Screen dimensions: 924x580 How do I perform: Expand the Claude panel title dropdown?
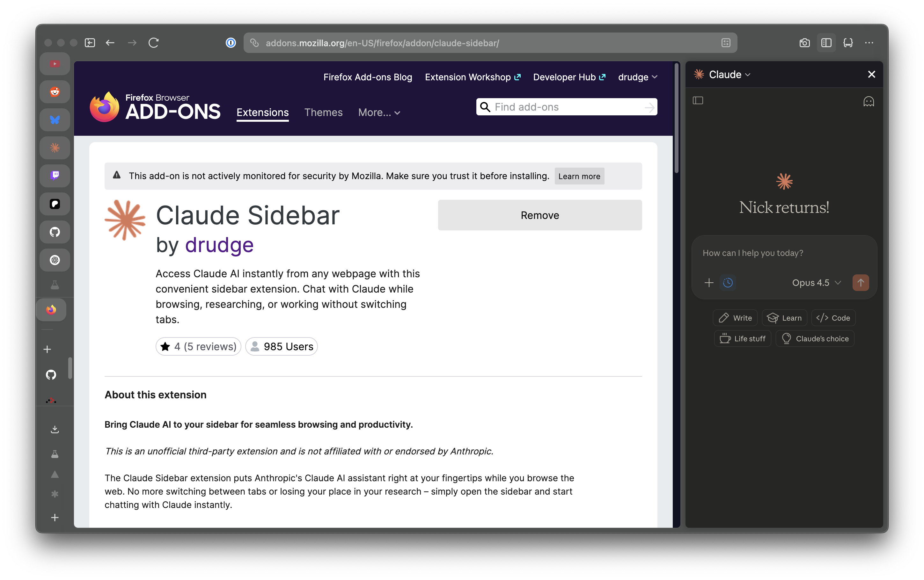[729, 75]
